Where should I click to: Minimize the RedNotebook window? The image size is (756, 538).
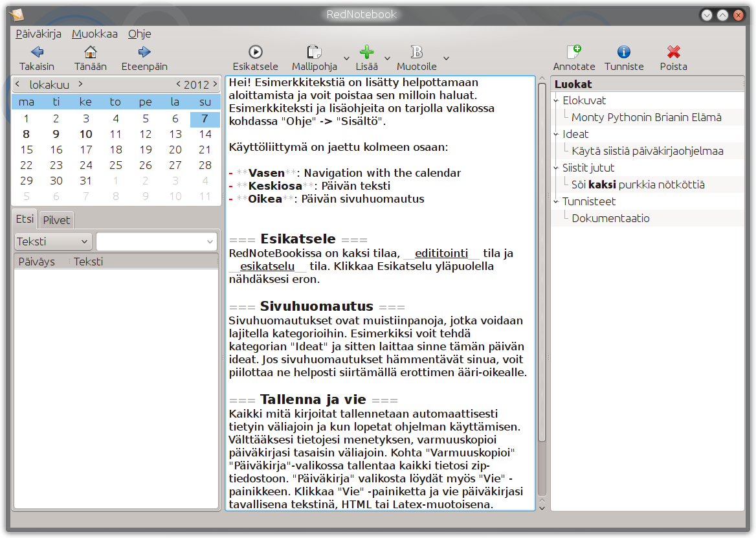(707, 15)
